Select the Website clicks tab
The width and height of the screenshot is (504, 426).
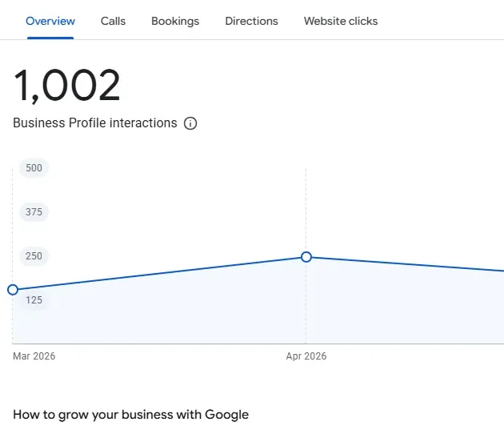coord(341,22)
